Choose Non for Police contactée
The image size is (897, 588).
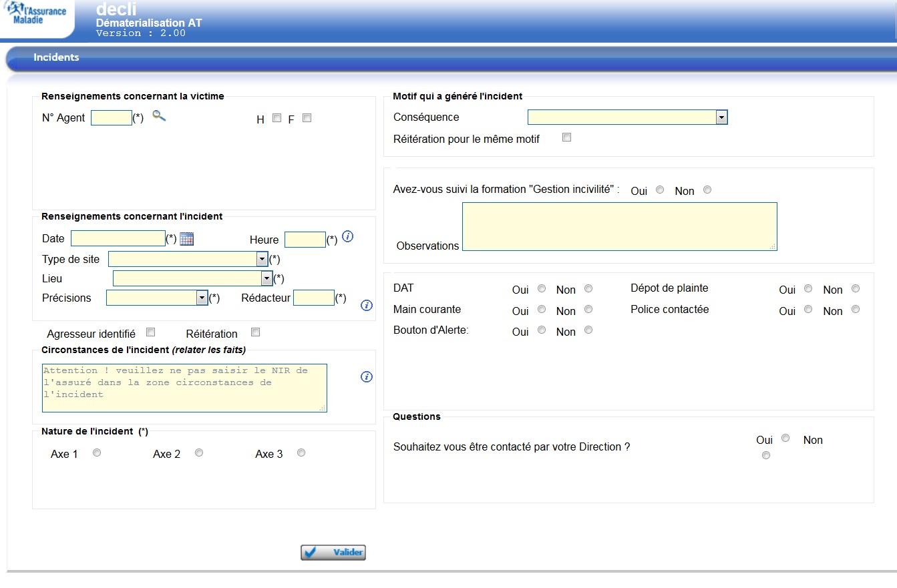(x=856, y=310)
